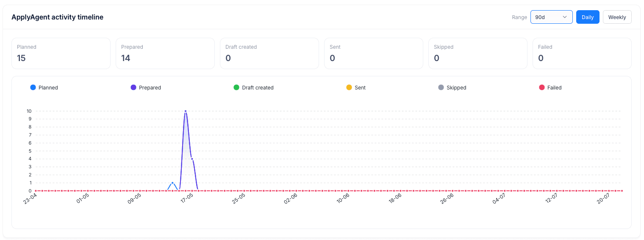Click the 10-06 x-axis date label
Viewport: 644px width, 240px height.
point(343,198)
